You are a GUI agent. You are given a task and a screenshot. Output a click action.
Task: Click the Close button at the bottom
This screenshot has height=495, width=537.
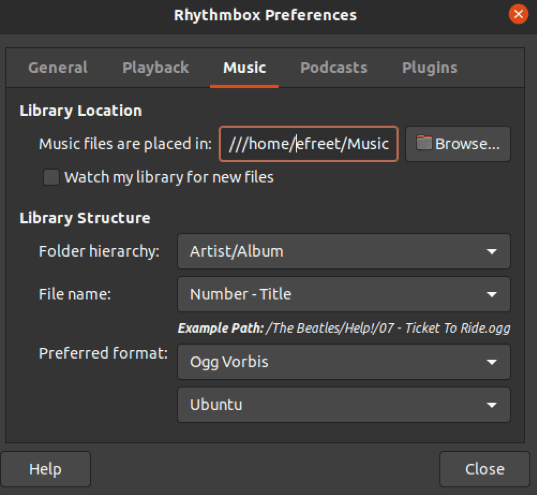tap(485, 469)
